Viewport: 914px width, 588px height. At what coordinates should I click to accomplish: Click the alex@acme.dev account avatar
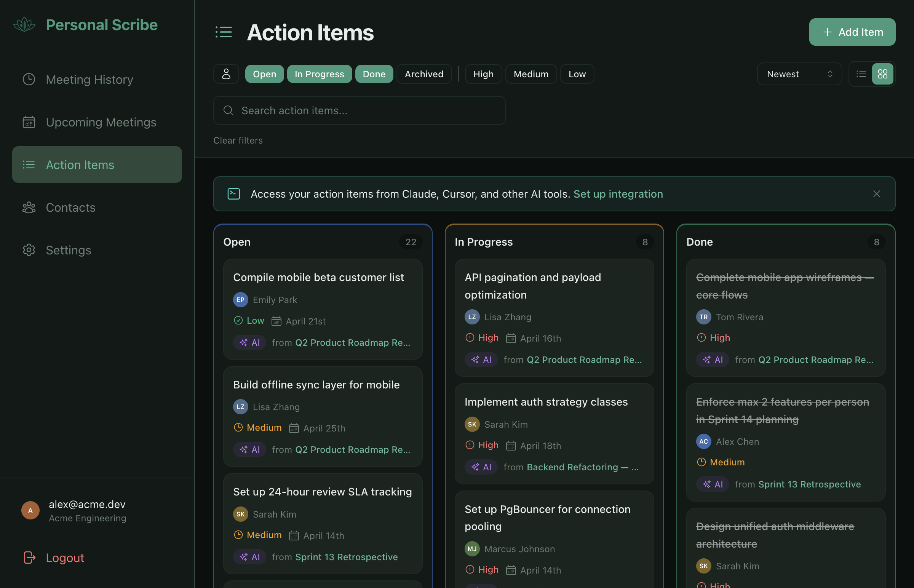[x=30, y=510]
